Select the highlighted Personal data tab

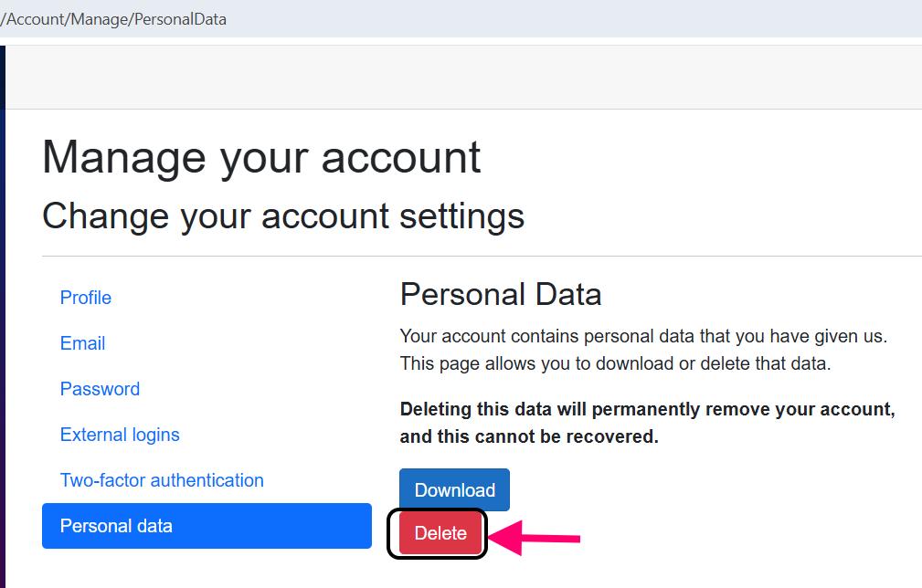click(207, 526)
